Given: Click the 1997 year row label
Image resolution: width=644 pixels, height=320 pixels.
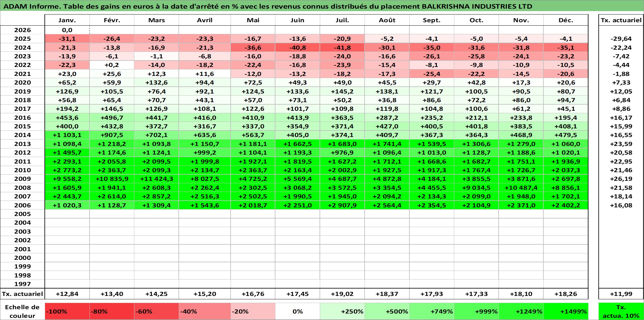Looking at the screenshot, I should click(x=23, y=284).
